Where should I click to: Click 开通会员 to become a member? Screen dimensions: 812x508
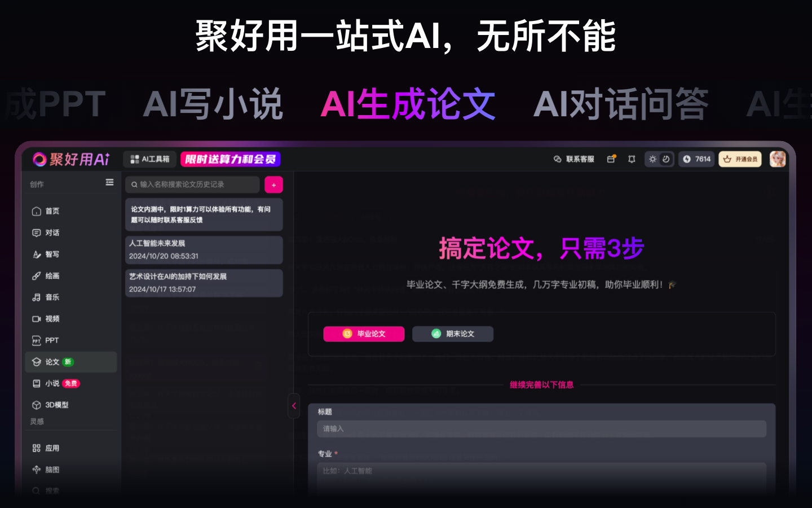pos(740,159)
